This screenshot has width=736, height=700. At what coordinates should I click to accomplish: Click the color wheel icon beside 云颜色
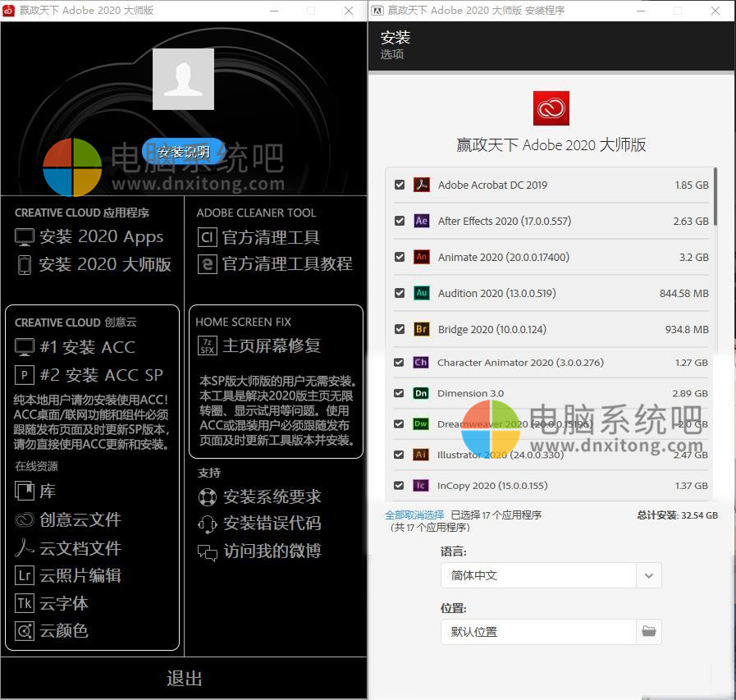[x=25, y=631]
